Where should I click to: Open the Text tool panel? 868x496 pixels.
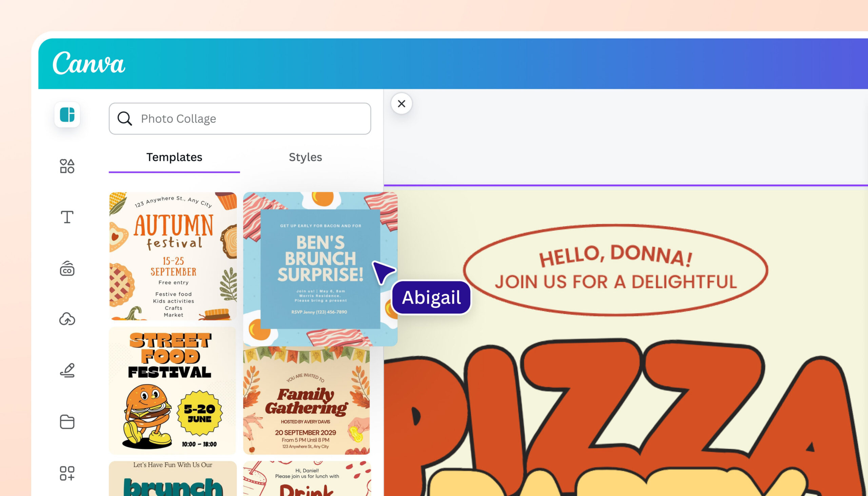pyautogui.click(x=67, y=216)
